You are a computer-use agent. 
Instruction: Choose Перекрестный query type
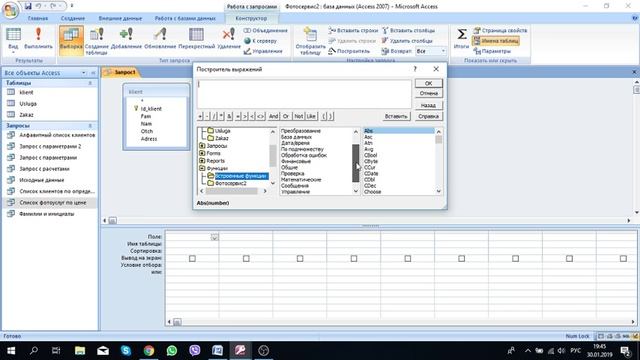[x=196, y=40]
